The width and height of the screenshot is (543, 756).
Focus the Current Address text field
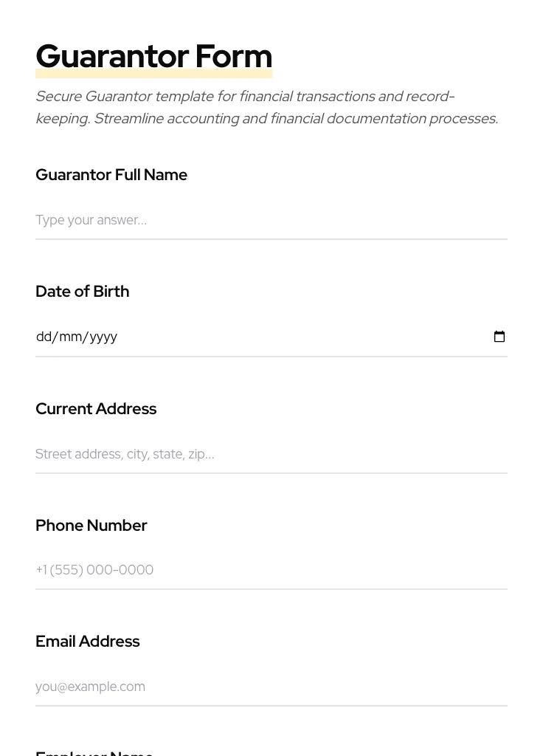[x=271, y=454]
